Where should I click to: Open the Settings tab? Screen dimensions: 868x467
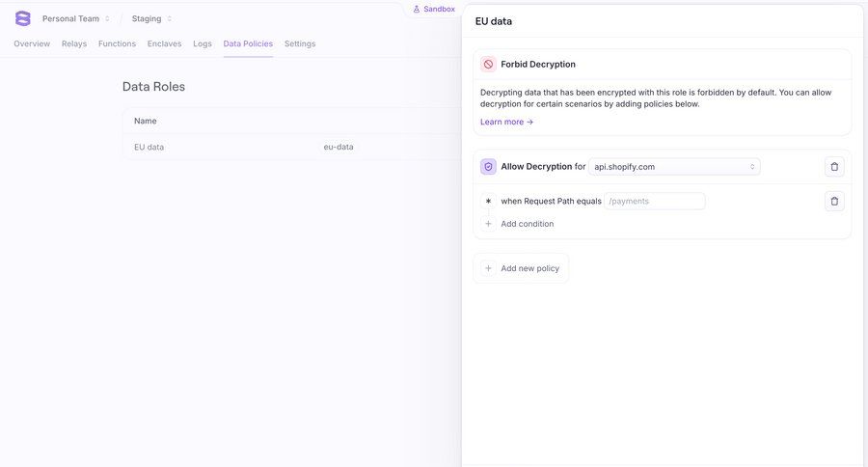click(x=300, y=43)
